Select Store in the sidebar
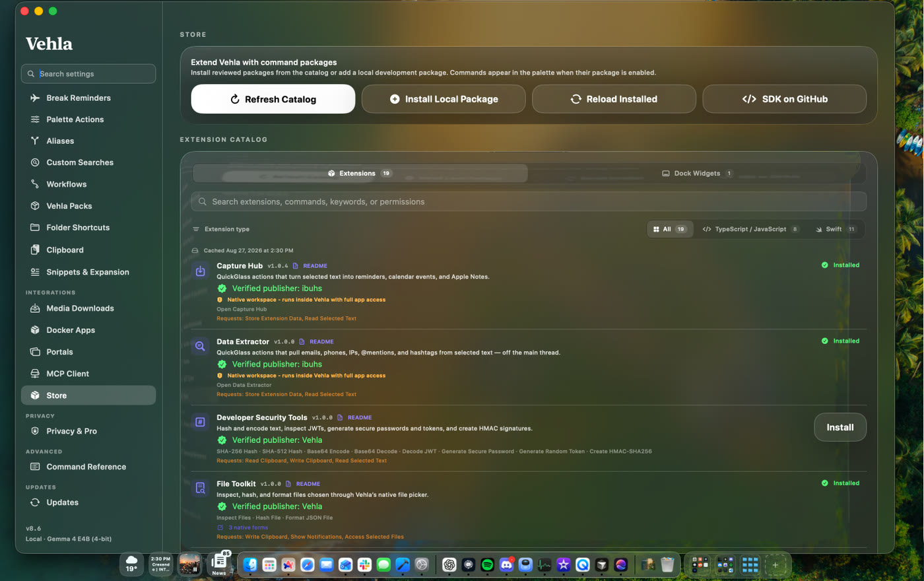Viewport: 924px width, 581px height. (88, 395)
